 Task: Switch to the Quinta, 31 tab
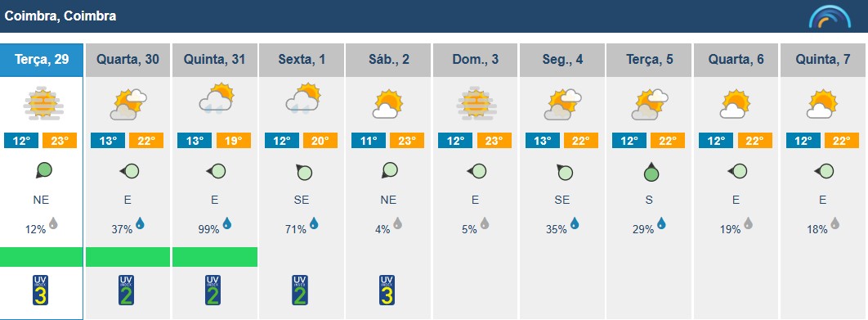(x=215, y=60)
